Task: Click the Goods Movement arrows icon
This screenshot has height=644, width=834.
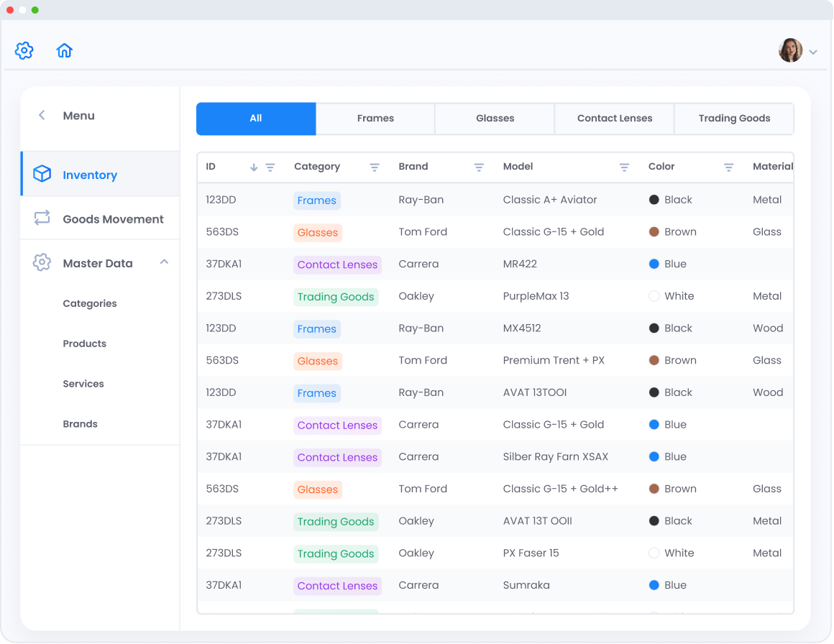Action: coord(42,218)
